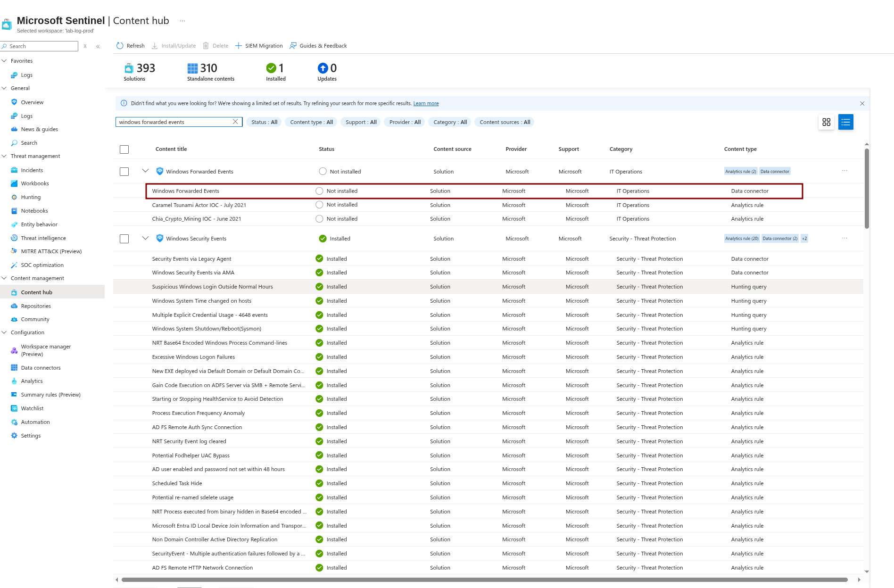Image resolution: width=894 pixels, height=588 pixels.
Task: Open Guides & Feedback
Action: tap(318, 46)
